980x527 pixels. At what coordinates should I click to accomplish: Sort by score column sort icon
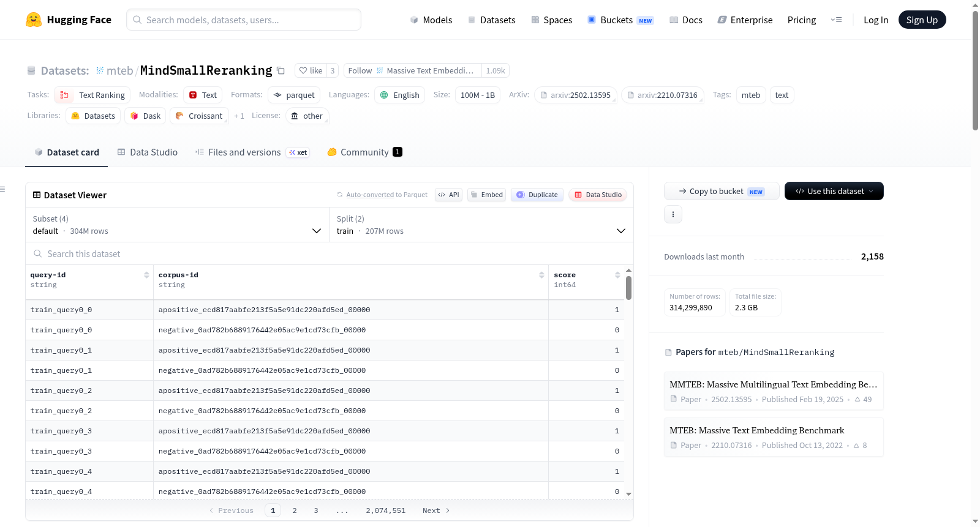[617, 275]
